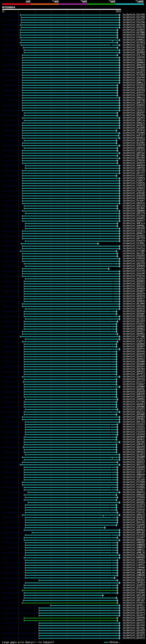Click the cyan ~100% identity legend segment
The height and width of the screenshot is (644, 146).
(x=130, y=4)
